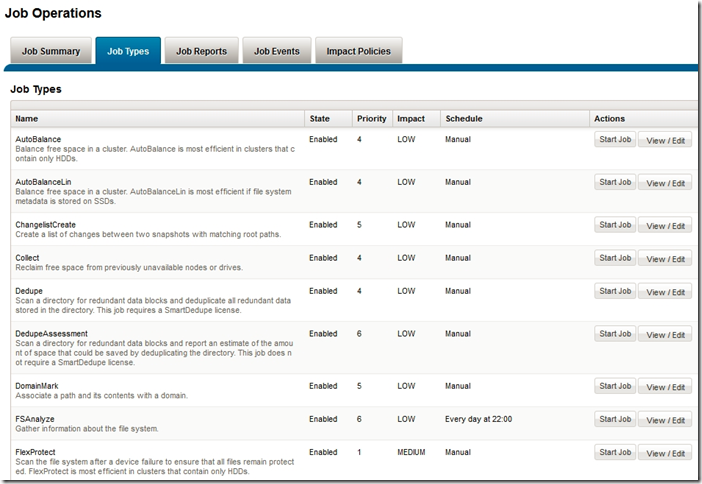The image size is (702, 484).
Task: View / Edit the FlexProtect job
Action: 665,453
